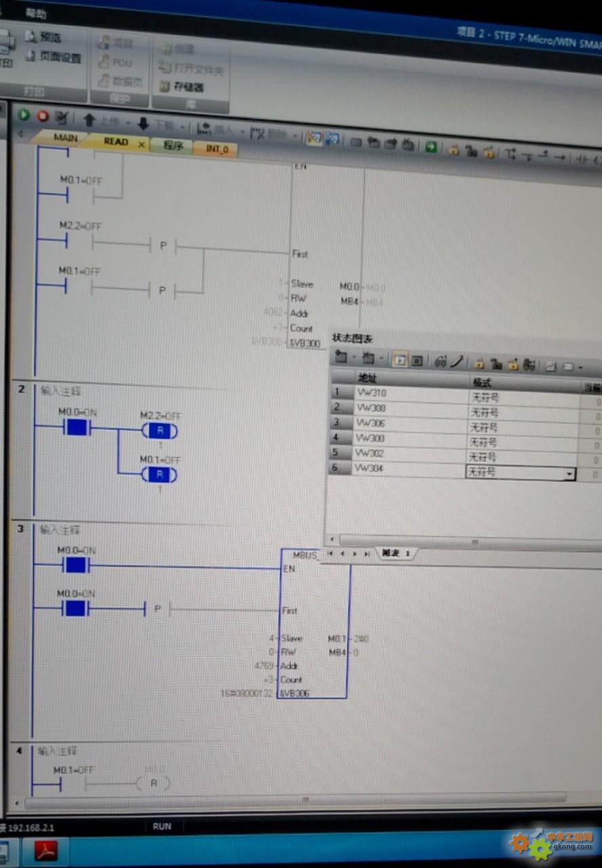
Task: Click the Compile icon beside the STOP icon
Action: click(62, 117)
